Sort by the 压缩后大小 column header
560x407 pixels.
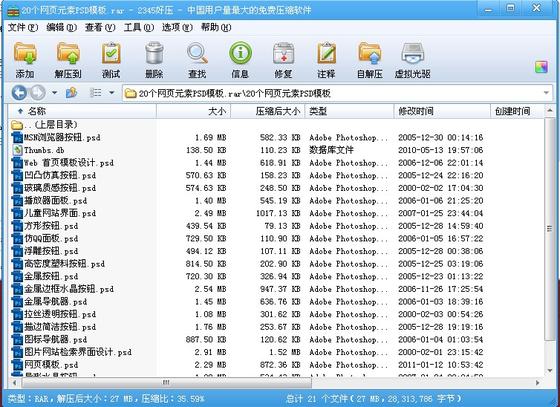pos(268,111)
